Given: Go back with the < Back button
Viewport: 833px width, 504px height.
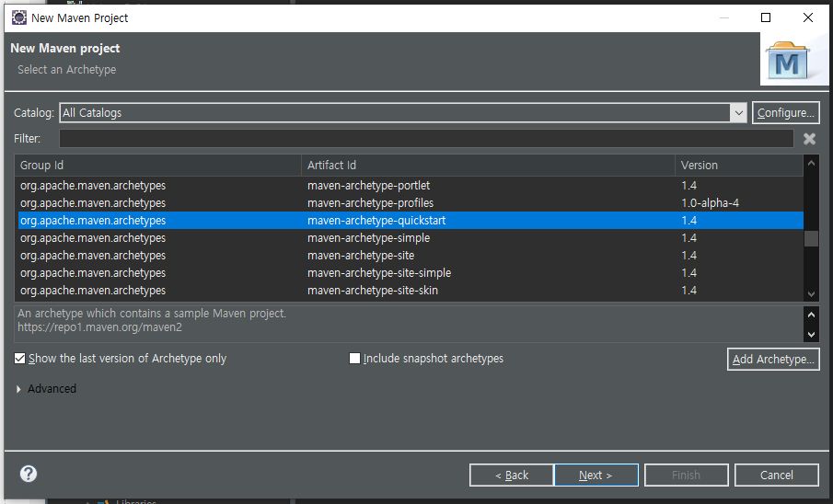Looking at the screenshot, I should pyautogui.click(x=511, y=475).
